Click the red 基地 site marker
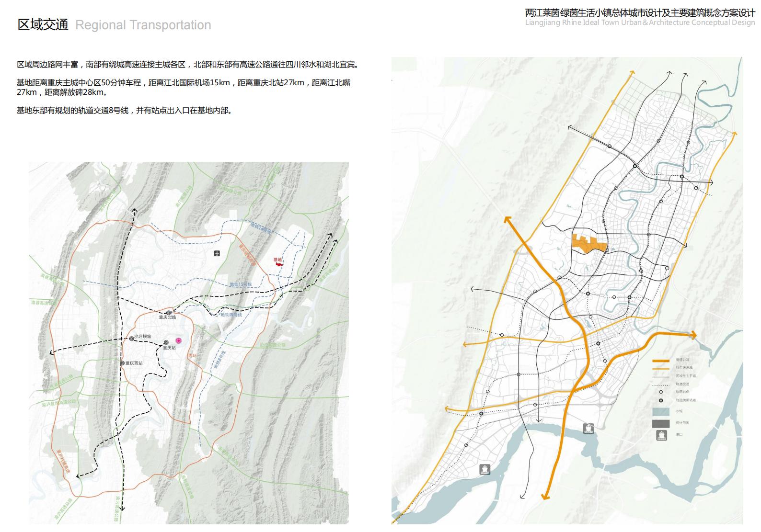This screenshot has height=532, width=761. tap(278, 263)
